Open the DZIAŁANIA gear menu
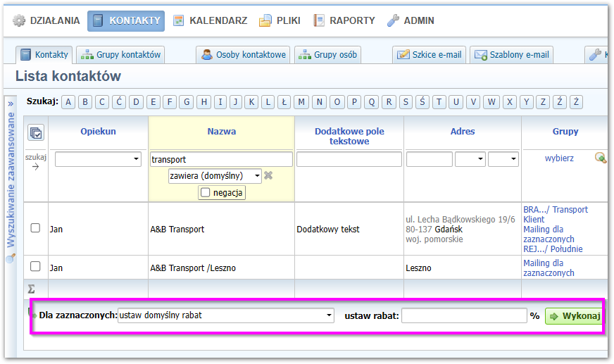The image size is (614, 364). (x=47, y=20)
